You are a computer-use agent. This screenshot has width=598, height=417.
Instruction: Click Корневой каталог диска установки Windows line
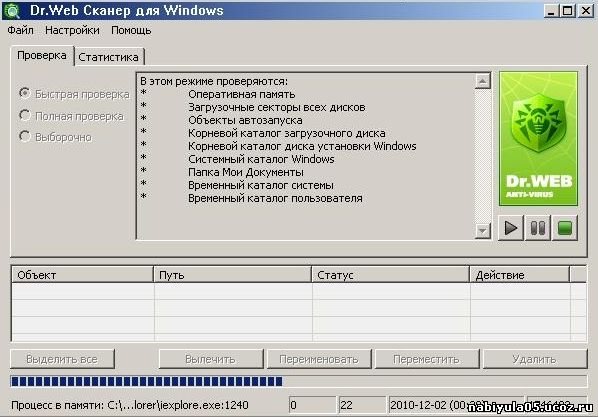pyautogui.click(x=302, y=146)
